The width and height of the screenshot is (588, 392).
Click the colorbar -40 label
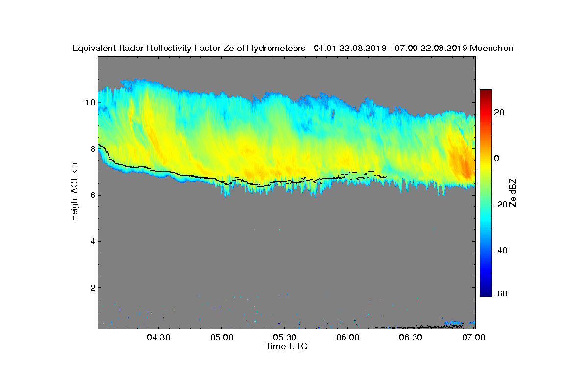click(x=500, y=250)
